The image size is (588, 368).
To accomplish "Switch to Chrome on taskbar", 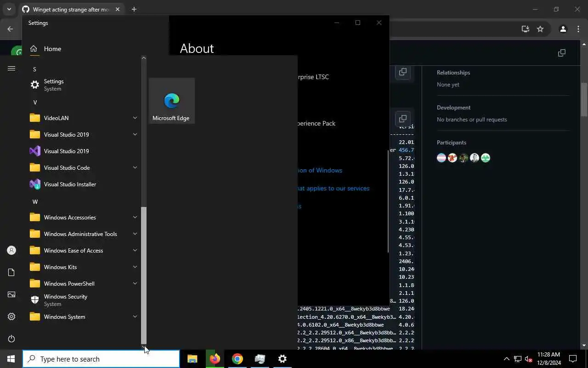I will [x=237, y=359].
